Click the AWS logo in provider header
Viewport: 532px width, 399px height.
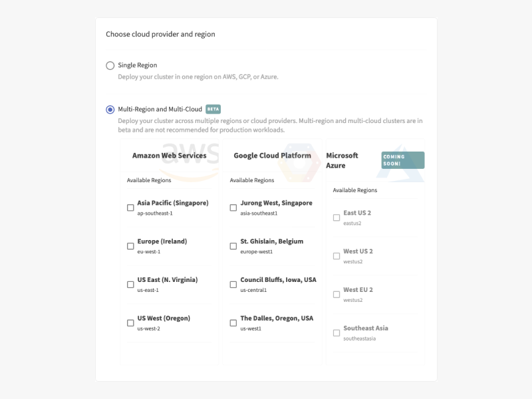[190, 161]
